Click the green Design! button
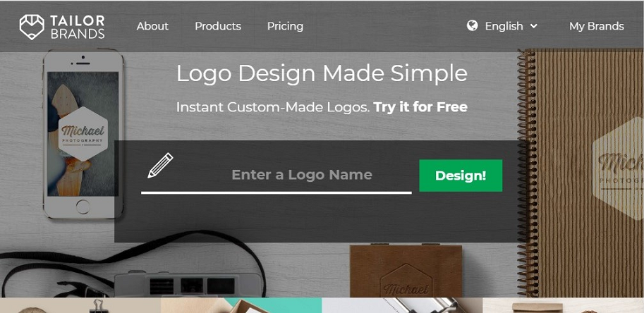The image size is (644, 313). (461, 176)
